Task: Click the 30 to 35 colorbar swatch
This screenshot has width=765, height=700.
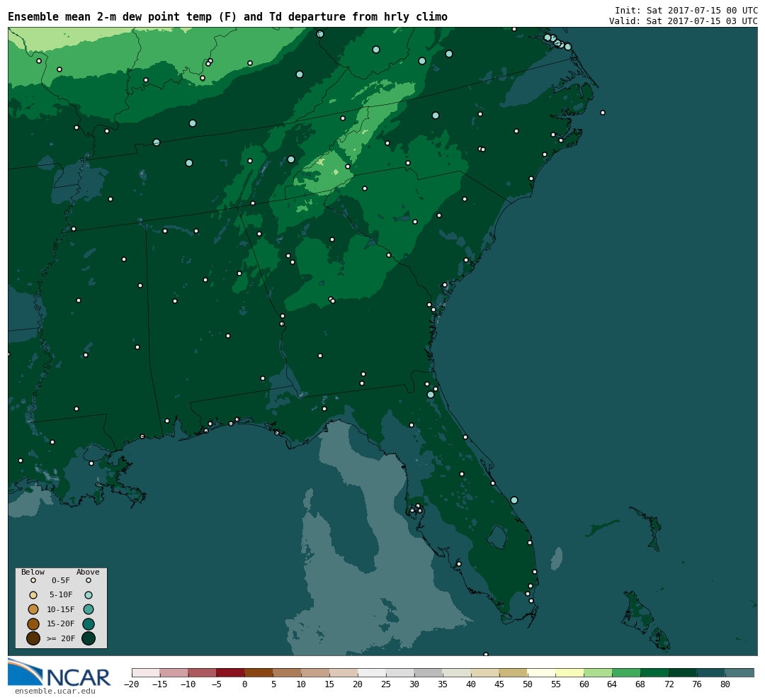Action: (x=429, y=673)
